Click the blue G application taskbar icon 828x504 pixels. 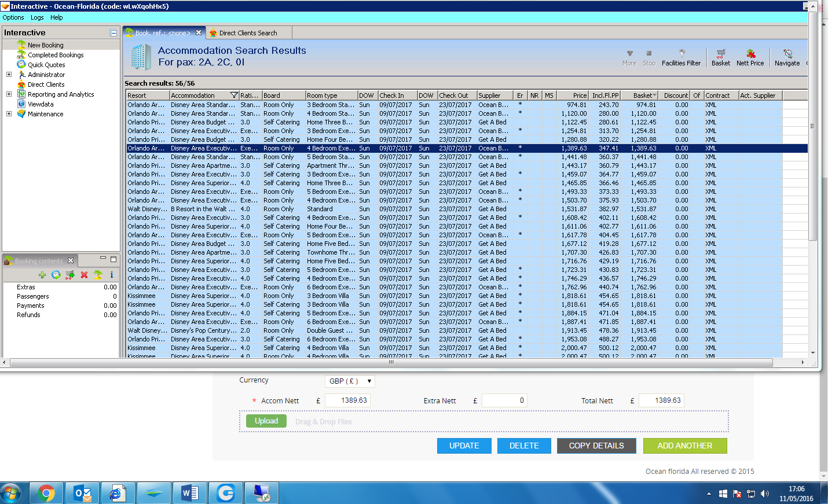click(x=225, y=493)
